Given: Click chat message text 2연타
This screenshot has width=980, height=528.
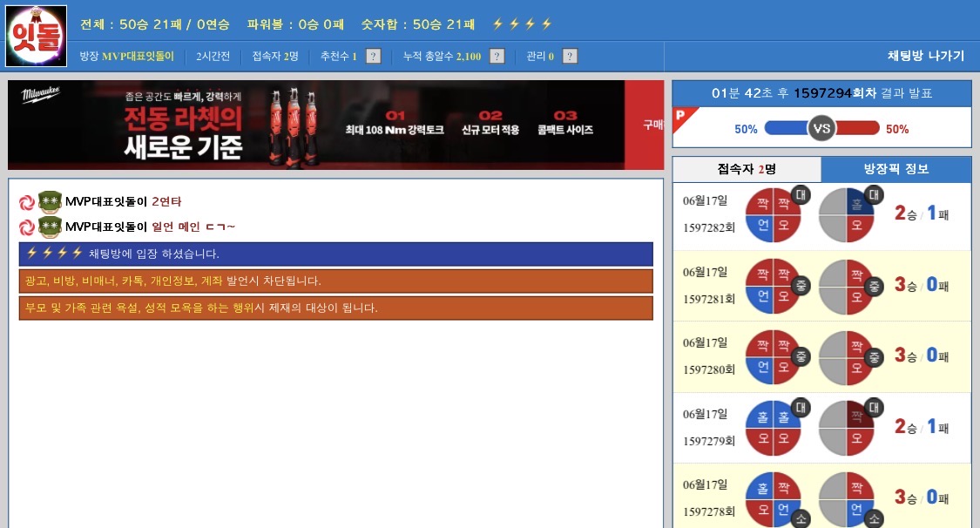Looking at the screenshot, I should point(166,202).
